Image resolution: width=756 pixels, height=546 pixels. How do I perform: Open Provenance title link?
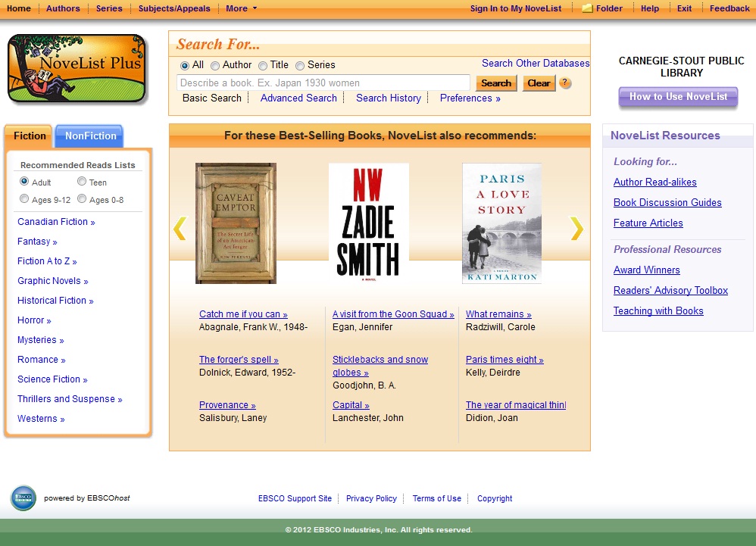pos(227,405)
